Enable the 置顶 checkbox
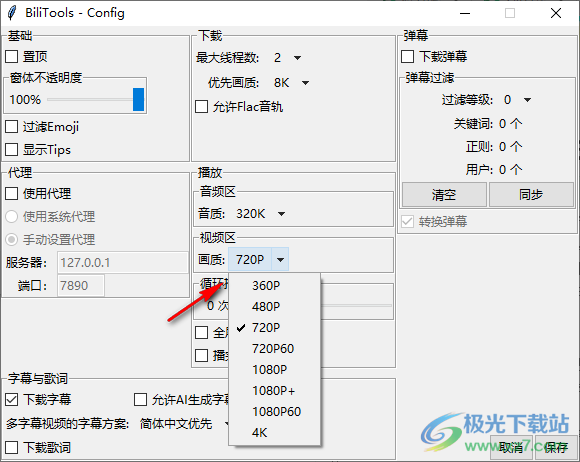 click(x=11, y=57)
